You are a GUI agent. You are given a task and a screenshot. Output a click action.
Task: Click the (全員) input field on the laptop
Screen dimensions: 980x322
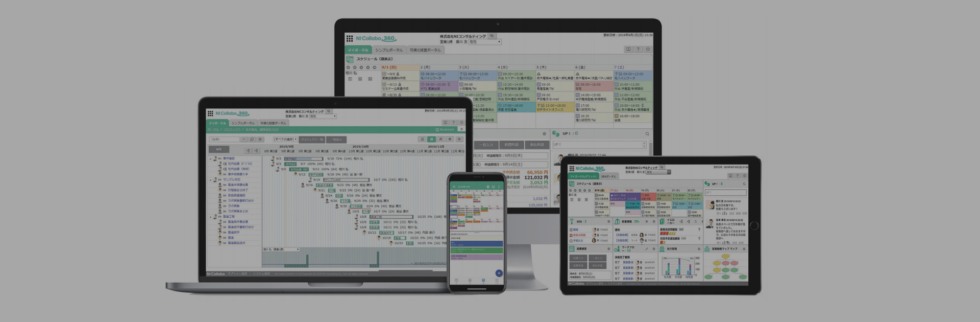(224, 139)
